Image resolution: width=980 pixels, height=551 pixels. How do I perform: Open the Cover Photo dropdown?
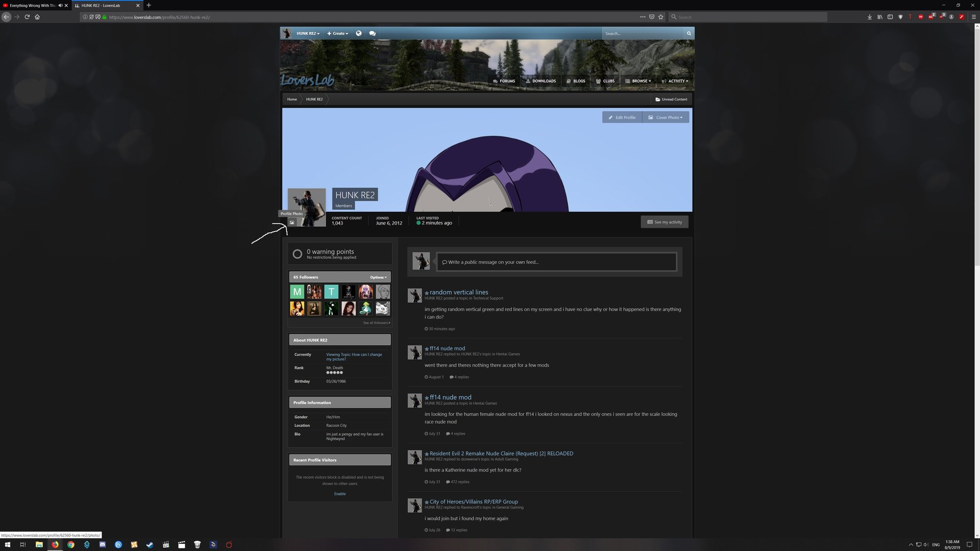click(x=666, y=117)
